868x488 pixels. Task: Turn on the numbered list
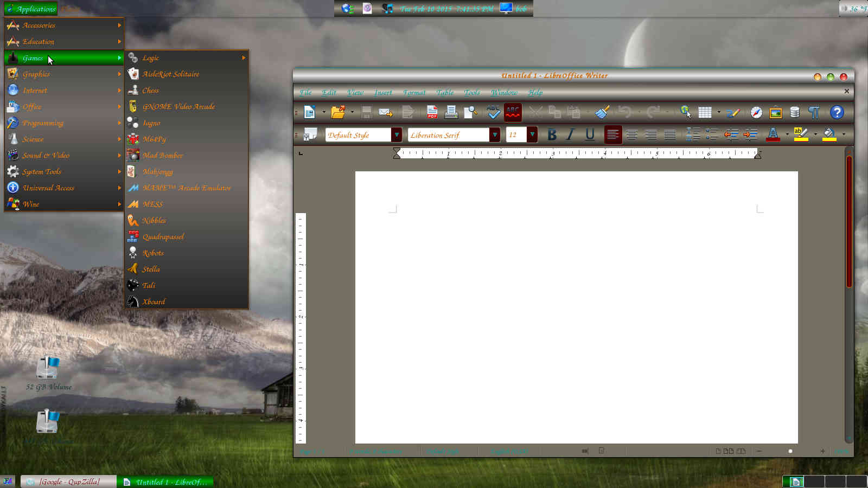click(693, 134)
